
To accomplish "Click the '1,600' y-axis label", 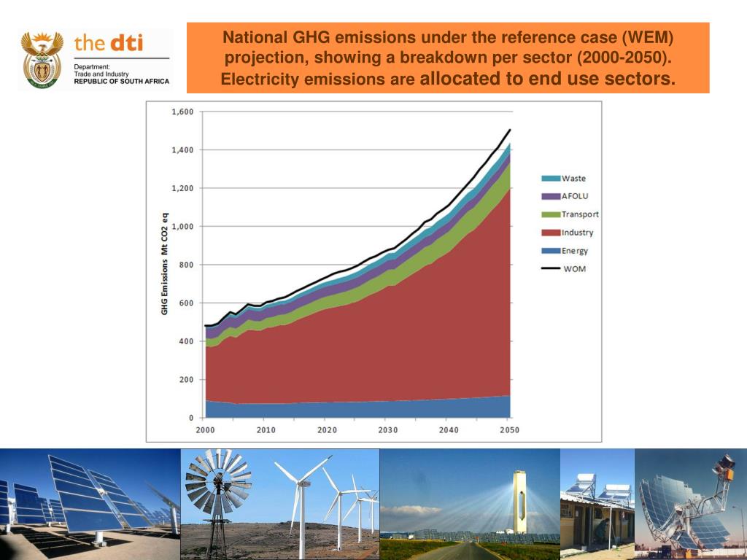I will [182, 112].
